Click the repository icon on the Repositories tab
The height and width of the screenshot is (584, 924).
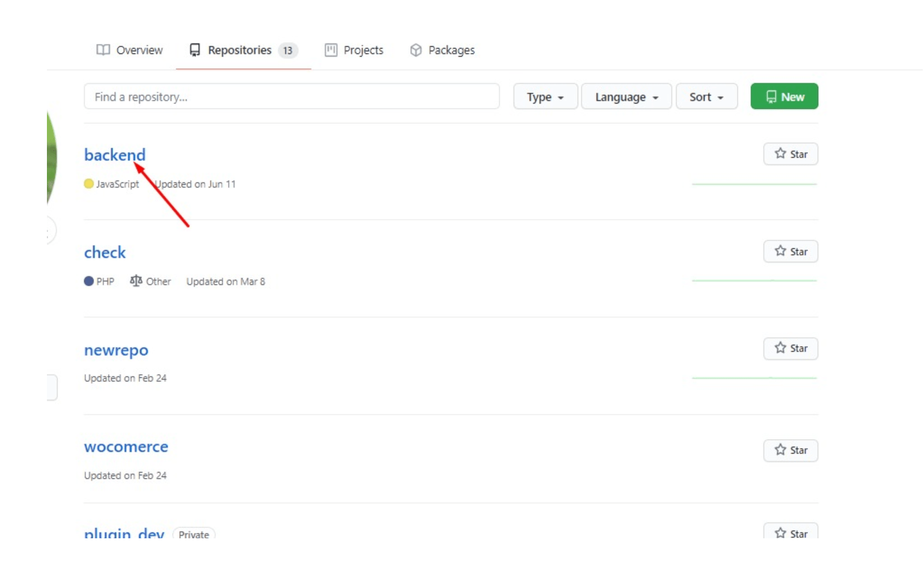click(x=194, y=51)
